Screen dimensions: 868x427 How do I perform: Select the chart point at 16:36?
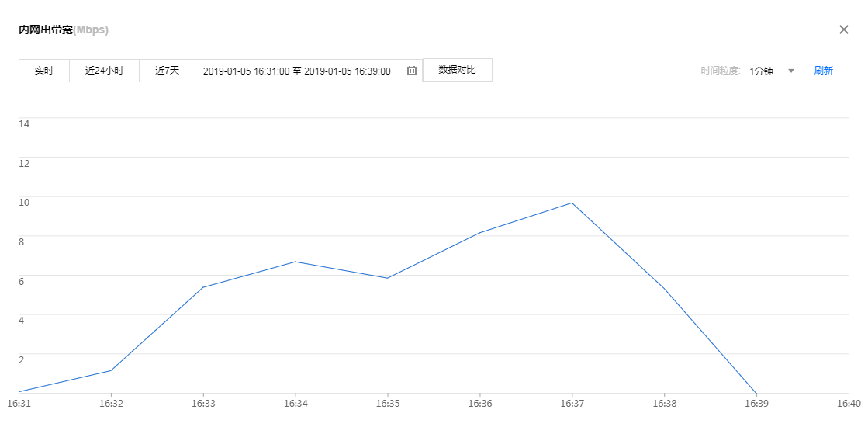click(479, 233)
